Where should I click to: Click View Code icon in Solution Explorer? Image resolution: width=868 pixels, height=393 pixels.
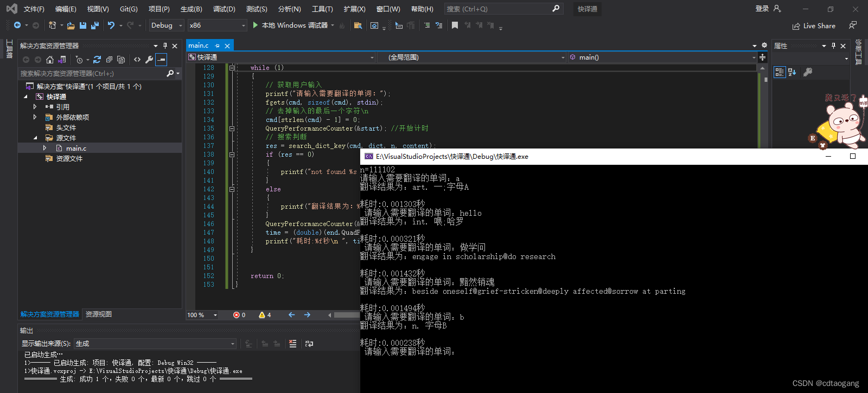click(x=137, y=60)
